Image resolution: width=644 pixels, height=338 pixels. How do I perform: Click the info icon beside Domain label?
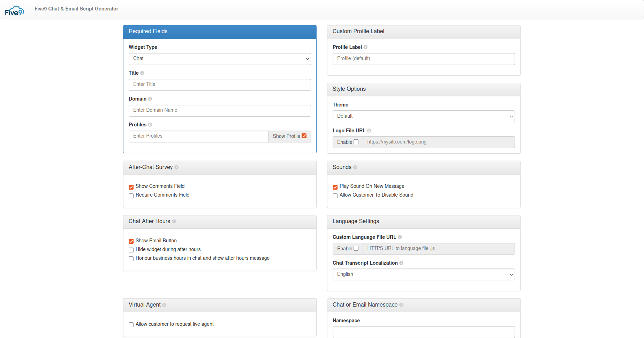(150, 99)
